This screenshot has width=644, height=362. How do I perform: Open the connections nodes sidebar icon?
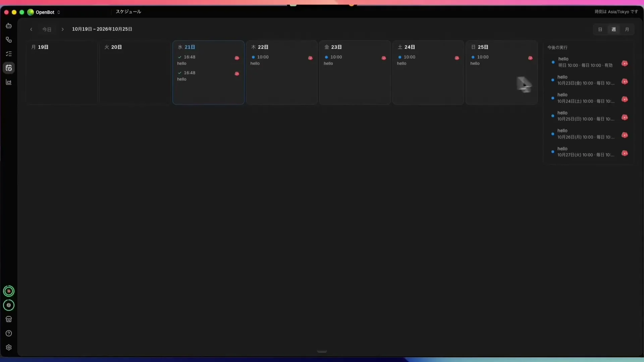(x=9, y=40)
